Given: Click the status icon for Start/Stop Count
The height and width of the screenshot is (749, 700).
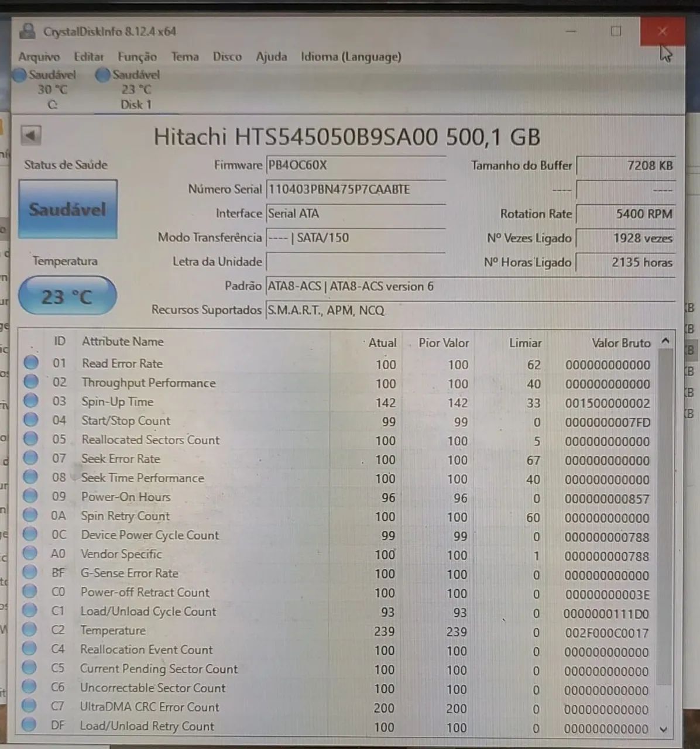Looking at the screenshot, I should [x=31, y=420].
